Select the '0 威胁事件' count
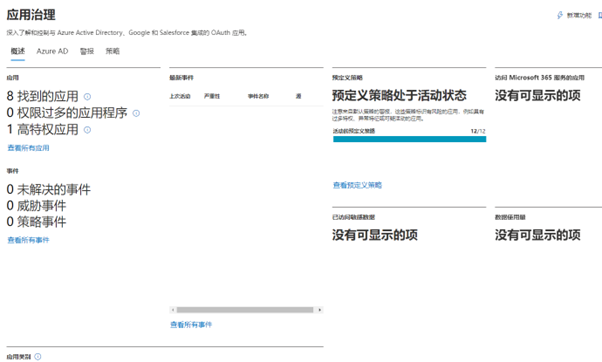Viewport: 602px width, 362px height. [36, 205]
